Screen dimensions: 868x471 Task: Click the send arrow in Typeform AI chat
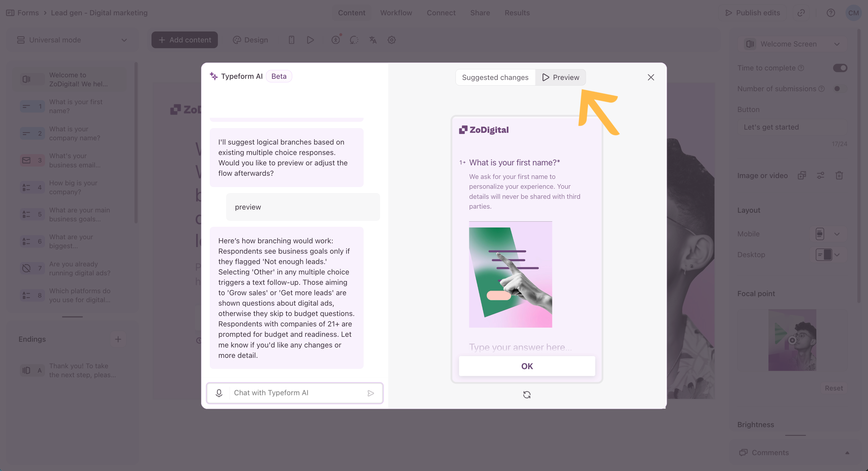tap(371, 393)
